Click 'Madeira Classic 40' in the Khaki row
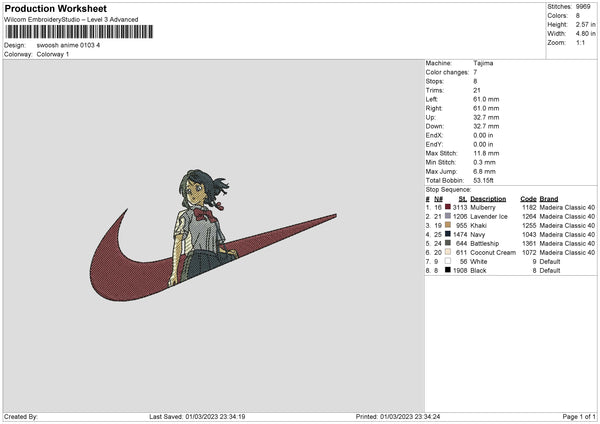 (x=567, y=225)
